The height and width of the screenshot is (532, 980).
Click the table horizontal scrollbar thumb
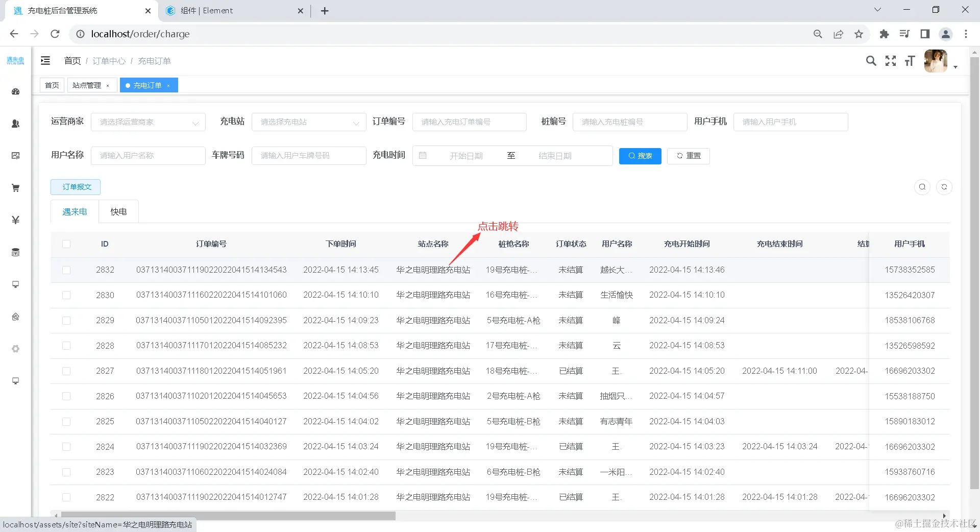pos(228,516)
